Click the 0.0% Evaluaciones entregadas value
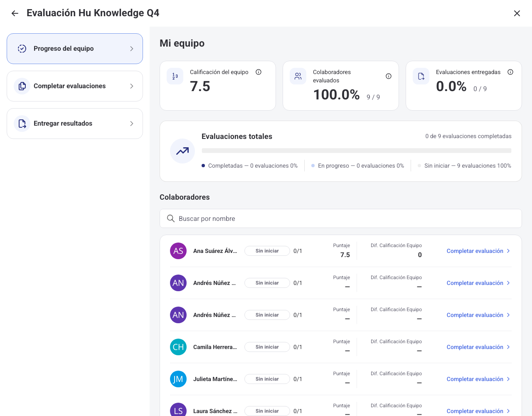 (x=451, y=87)
